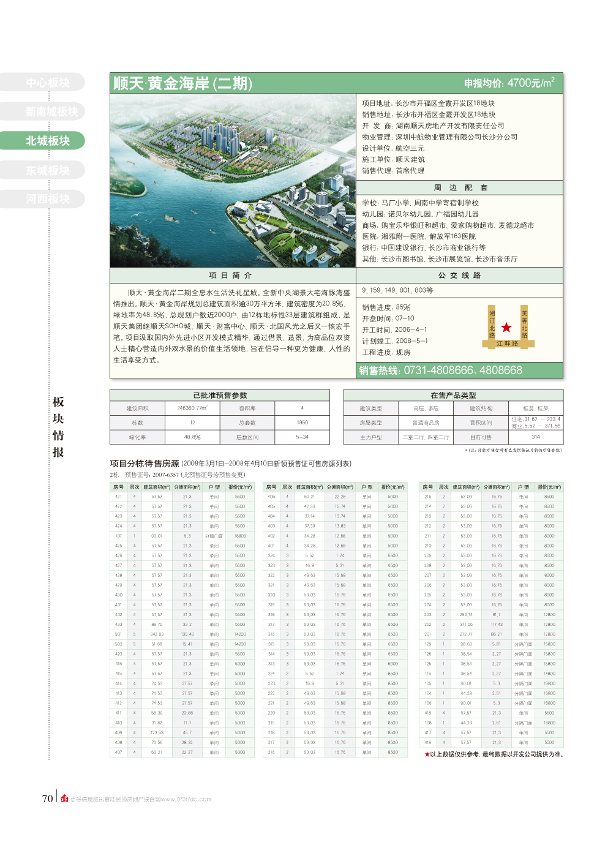Viewport: 616px width, 842px height.
Task: Click the 工程进度: 现房 line
Action: click(x=386, y=352)
